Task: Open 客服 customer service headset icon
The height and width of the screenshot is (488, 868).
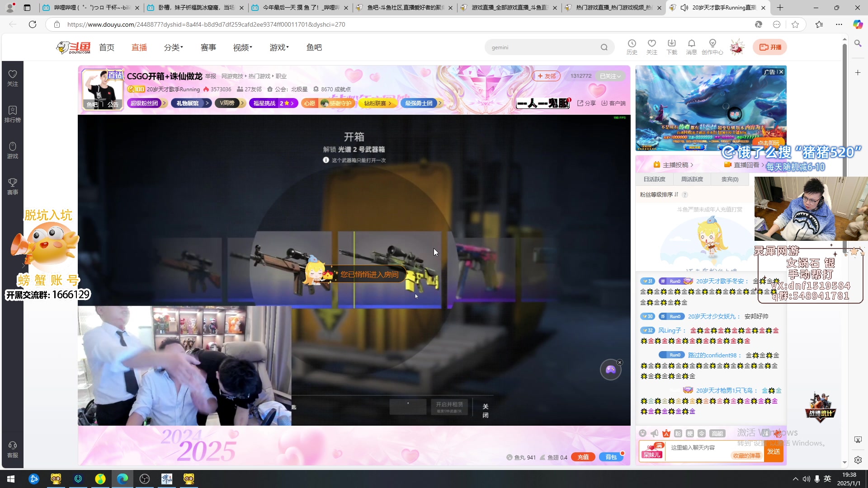Action: (13, 449)
